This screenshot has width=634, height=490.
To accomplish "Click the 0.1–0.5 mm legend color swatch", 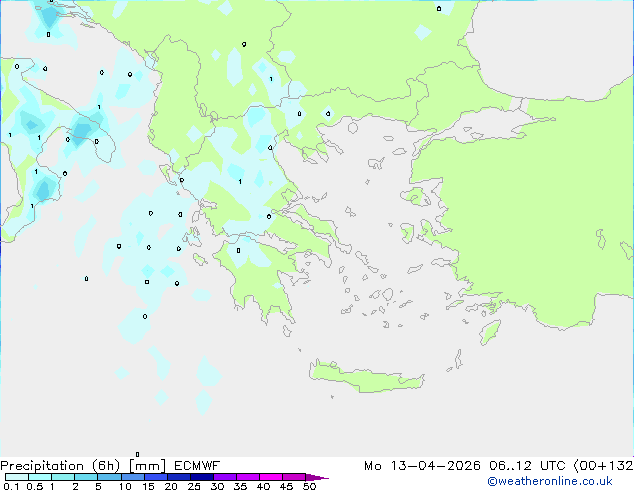I will [17, 477].
